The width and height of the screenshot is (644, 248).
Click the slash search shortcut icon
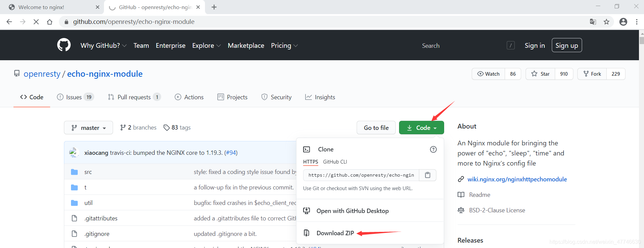point(511,45)
